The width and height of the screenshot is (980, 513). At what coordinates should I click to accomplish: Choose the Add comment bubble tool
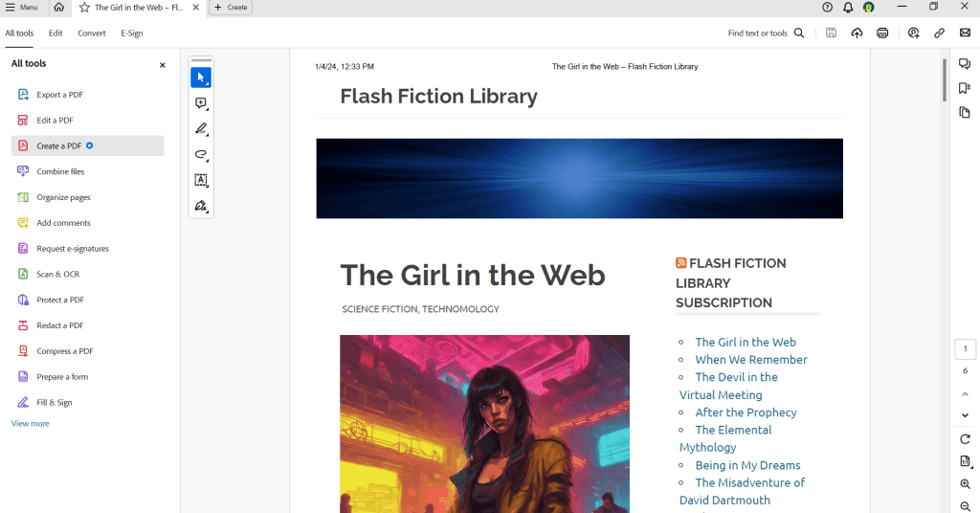click(201, 103)
